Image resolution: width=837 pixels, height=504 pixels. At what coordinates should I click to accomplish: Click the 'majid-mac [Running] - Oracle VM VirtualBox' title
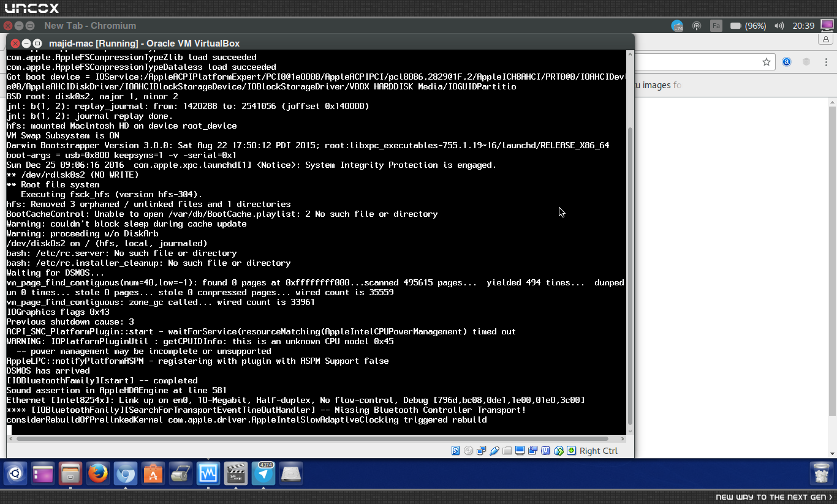[144, 43]
